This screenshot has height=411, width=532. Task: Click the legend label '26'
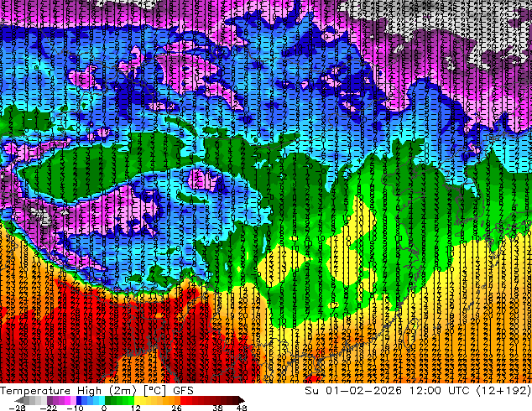click(x=176, y=408)
